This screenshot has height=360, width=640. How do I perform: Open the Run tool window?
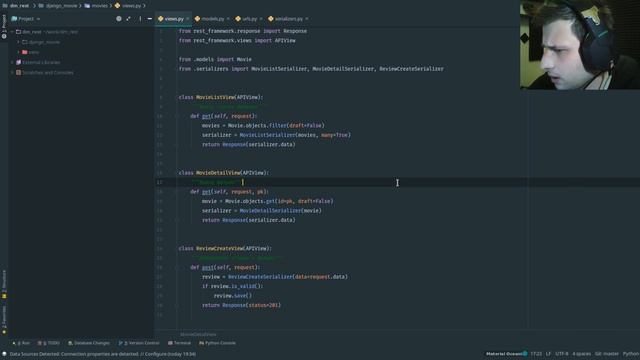[21, 343]
